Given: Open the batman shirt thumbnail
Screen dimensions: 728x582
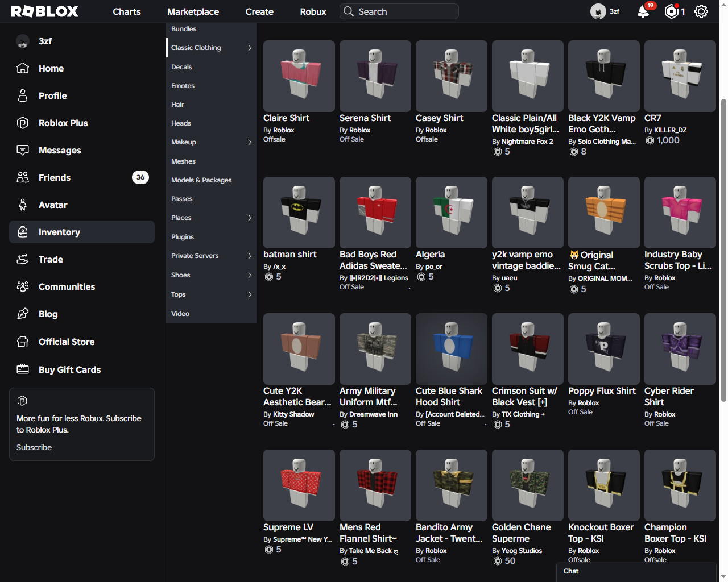Looking at the screenshot, I should [x=299, y=213].
